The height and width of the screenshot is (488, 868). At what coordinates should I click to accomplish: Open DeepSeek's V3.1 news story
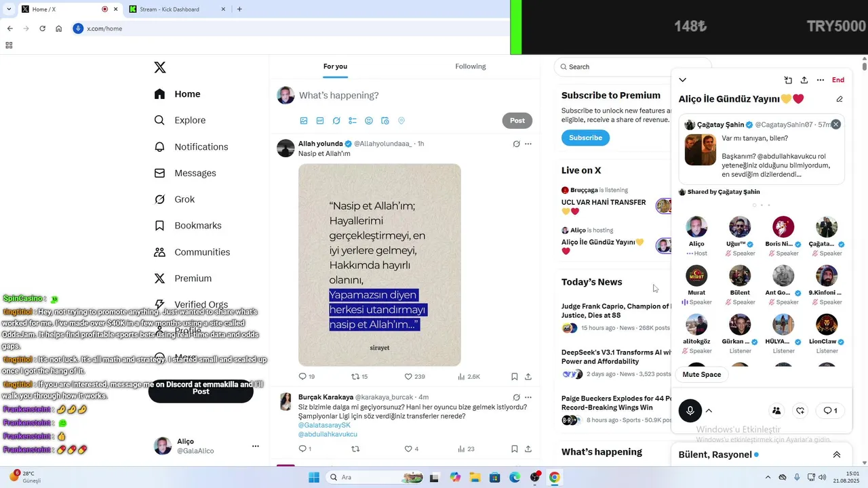pyautogui.click(x=616, y=357)
